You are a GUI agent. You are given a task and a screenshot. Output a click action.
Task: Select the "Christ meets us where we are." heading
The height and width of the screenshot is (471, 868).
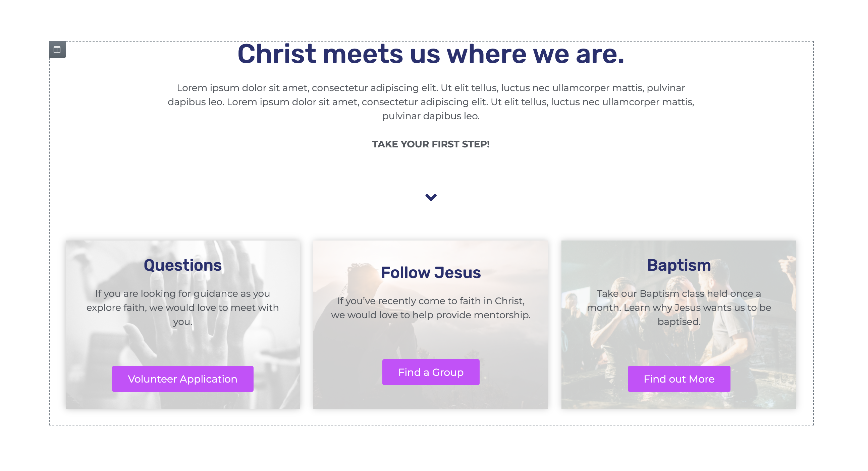click(x=431, y=54)
